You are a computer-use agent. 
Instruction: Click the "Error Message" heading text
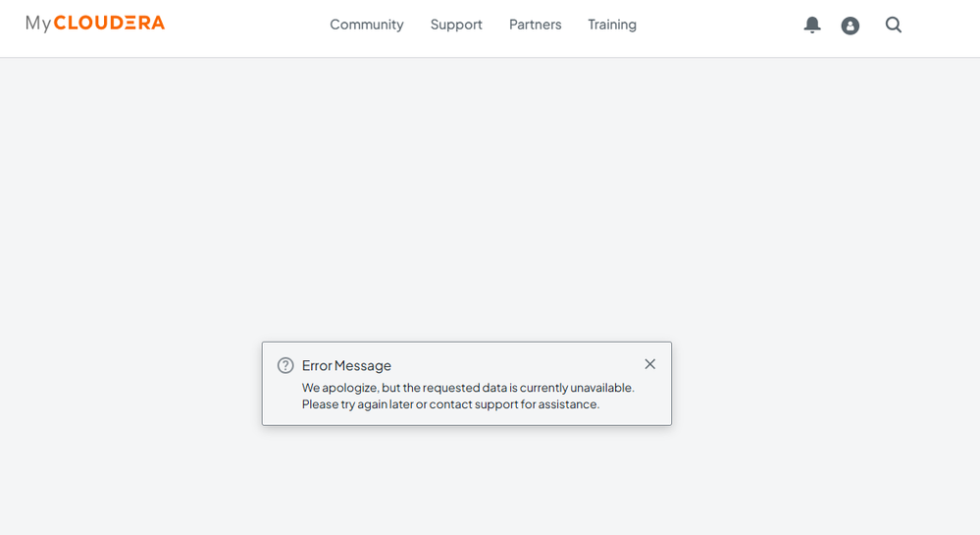click(346, 365)
